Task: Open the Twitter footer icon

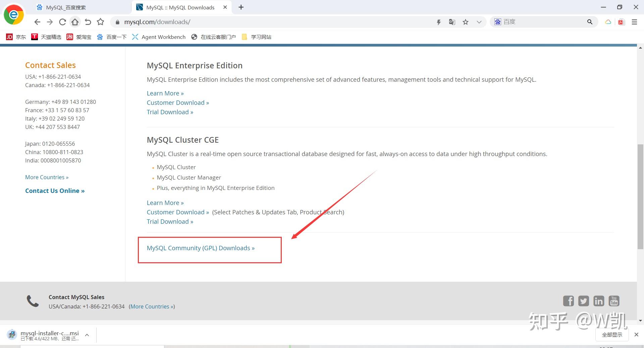Action: point(584,301)
